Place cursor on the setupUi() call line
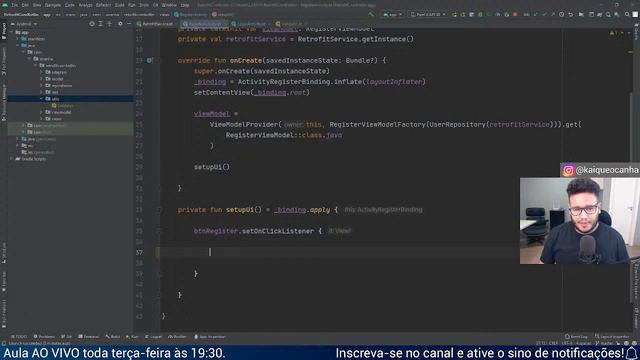The width and height of the screenshot is (640, 360). pos(212,167)
